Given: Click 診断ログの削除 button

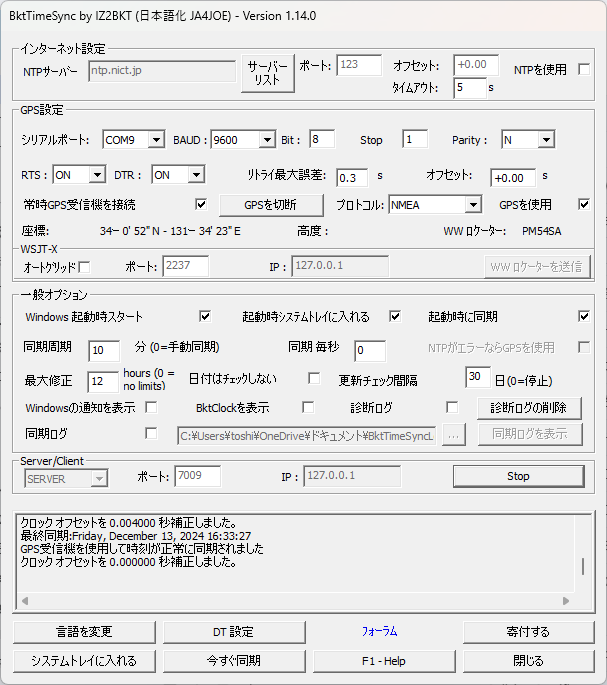Looking at the screenshot, I should pos(529,408).
